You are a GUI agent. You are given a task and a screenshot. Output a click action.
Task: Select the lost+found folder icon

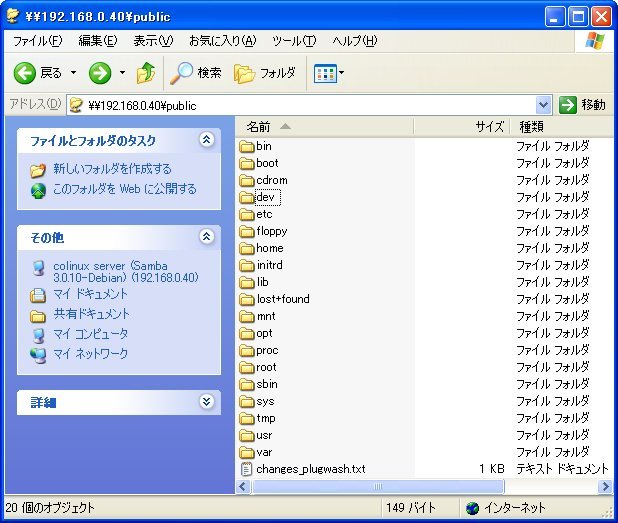coord(247,300)
